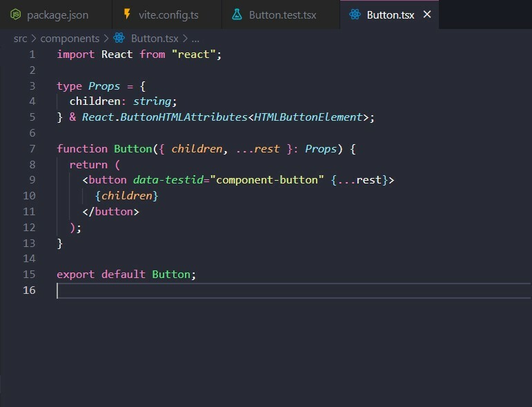Click "...rest" parameter on line 7

click(258, 148)
